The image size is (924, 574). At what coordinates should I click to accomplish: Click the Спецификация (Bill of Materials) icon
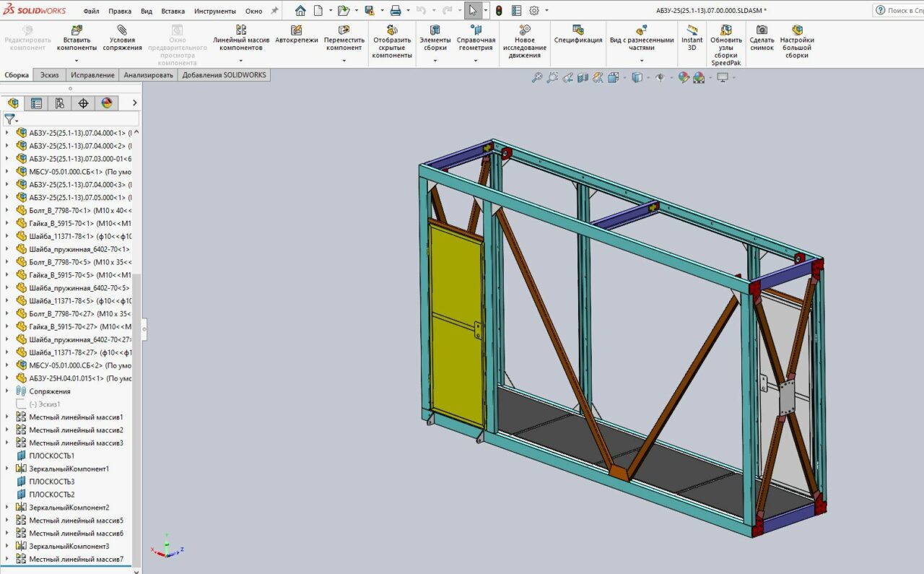[x=578, y=30]
